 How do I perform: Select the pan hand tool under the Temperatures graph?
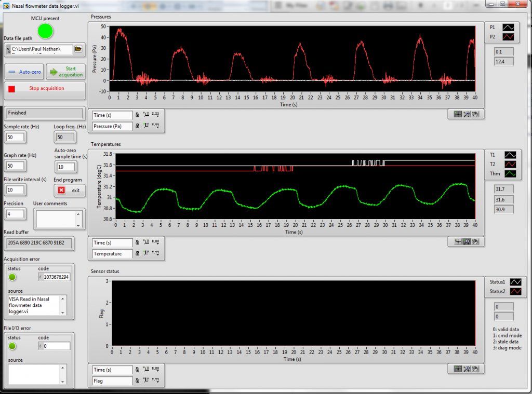[475, 241]
